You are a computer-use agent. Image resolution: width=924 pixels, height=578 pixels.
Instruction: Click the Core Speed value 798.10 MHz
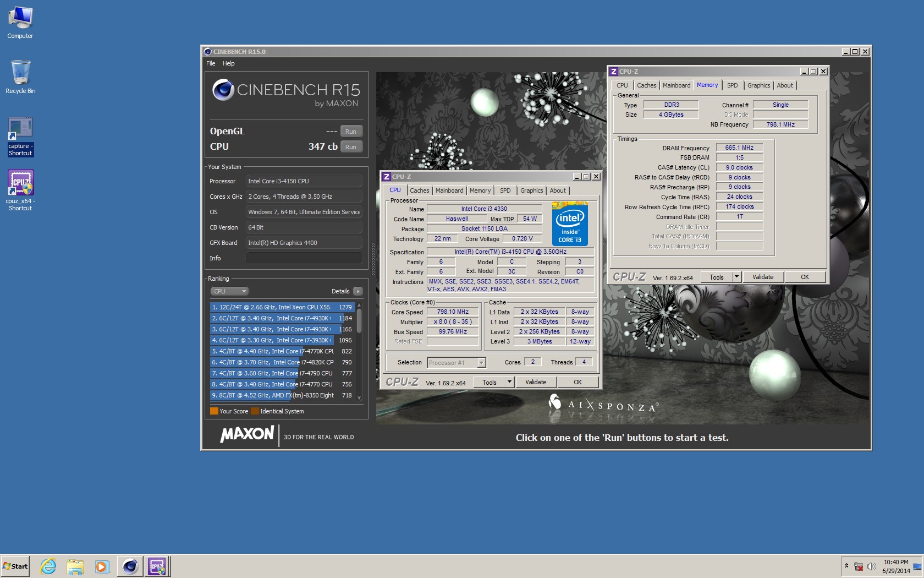click(x=453, y=312)
